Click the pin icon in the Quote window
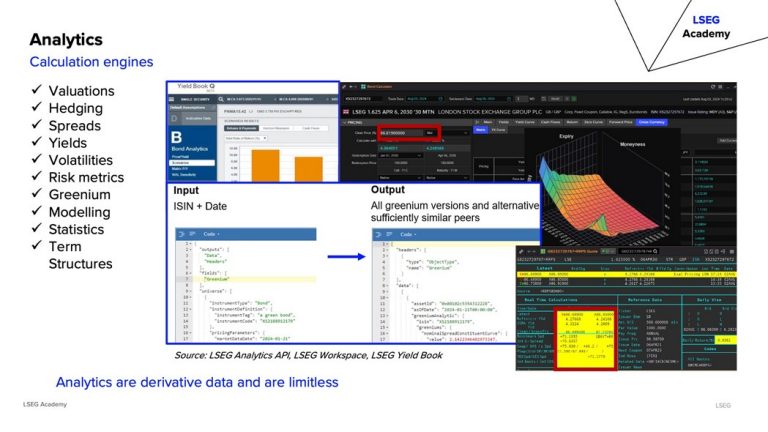This screenshot has width=768, height=432. (521, 251)
